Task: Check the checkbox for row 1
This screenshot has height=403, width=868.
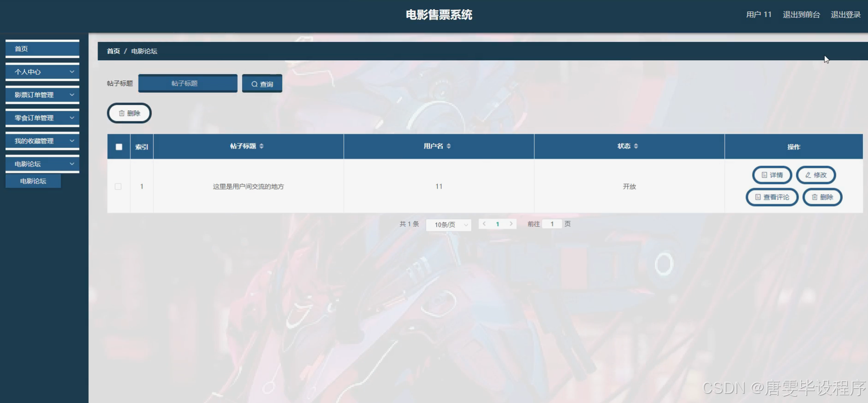Action: point(118,186)
